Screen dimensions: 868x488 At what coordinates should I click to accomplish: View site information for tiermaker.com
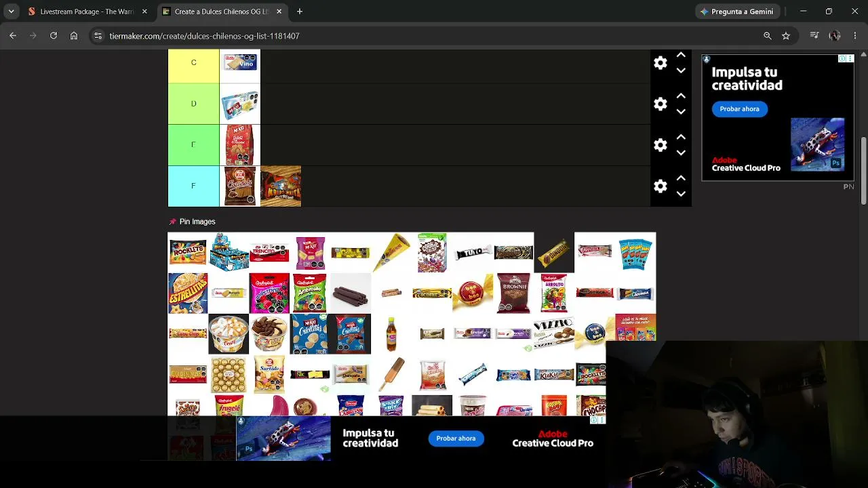98,36
